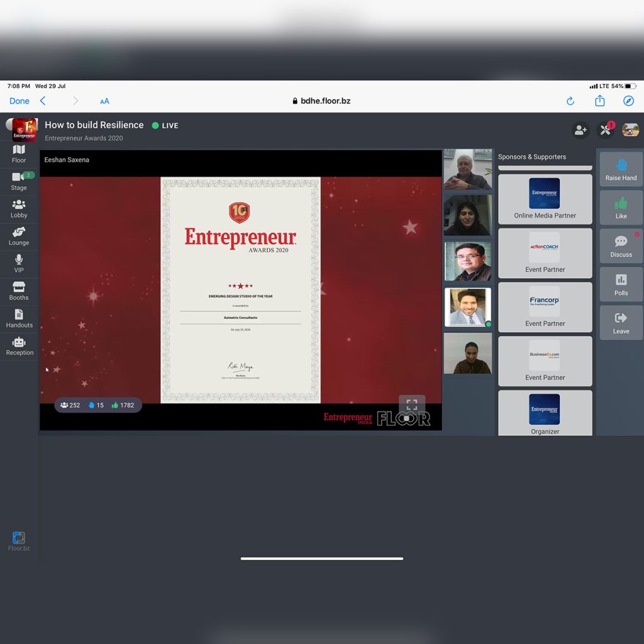644x644 pixels.
Task: Open the AA text size menu
Action: tap(105, 101)
